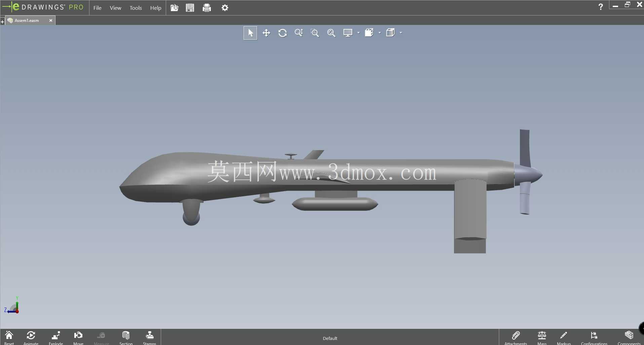Click the XYZ orientation triad
The image size is (644, 345).
point(12,306)
